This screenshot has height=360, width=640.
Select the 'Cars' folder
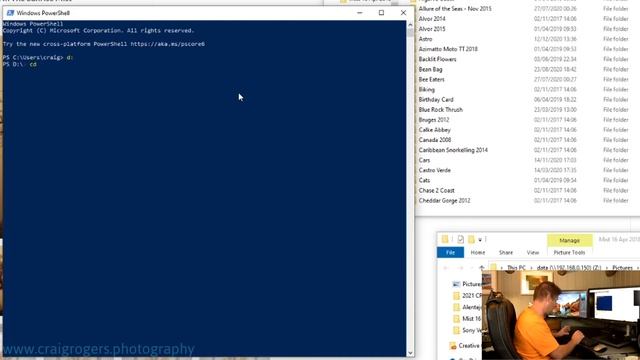pos(424,160)
